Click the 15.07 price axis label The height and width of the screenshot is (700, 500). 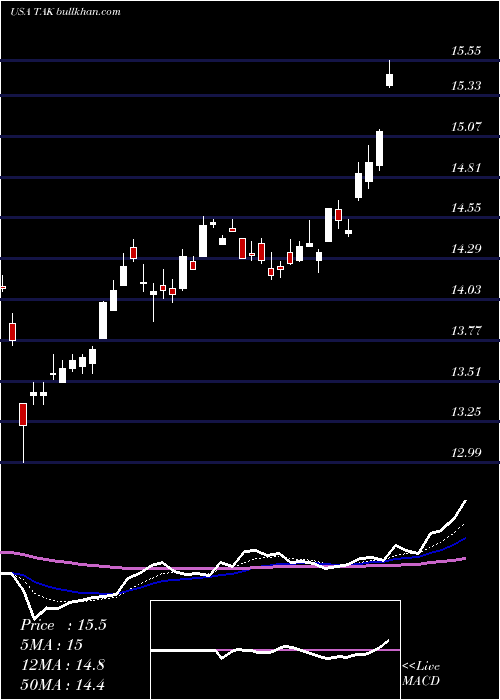[x=466, y=127]
